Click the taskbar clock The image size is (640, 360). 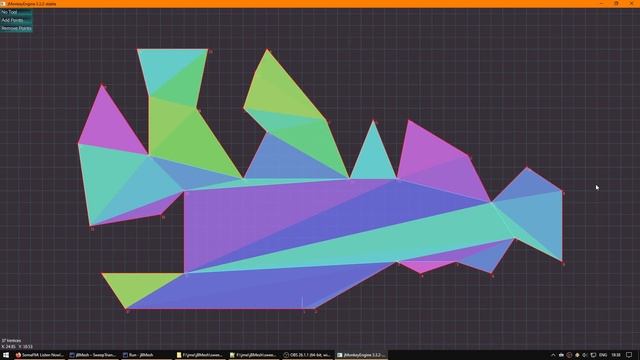point(616,355)
